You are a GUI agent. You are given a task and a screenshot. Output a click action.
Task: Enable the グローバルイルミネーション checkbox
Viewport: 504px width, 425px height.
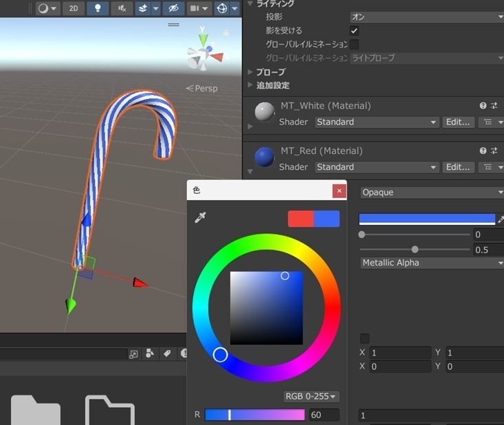[x=354, y=45]
